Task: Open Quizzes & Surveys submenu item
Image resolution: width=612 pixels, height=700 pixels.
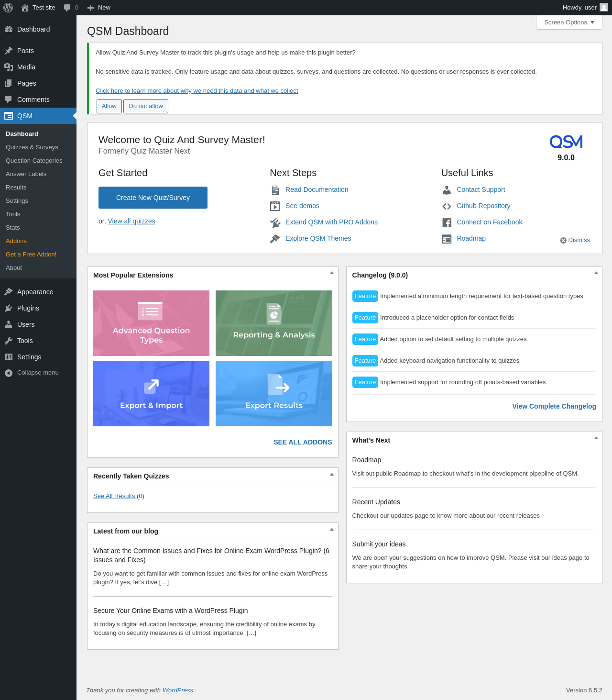Action: 32,147
